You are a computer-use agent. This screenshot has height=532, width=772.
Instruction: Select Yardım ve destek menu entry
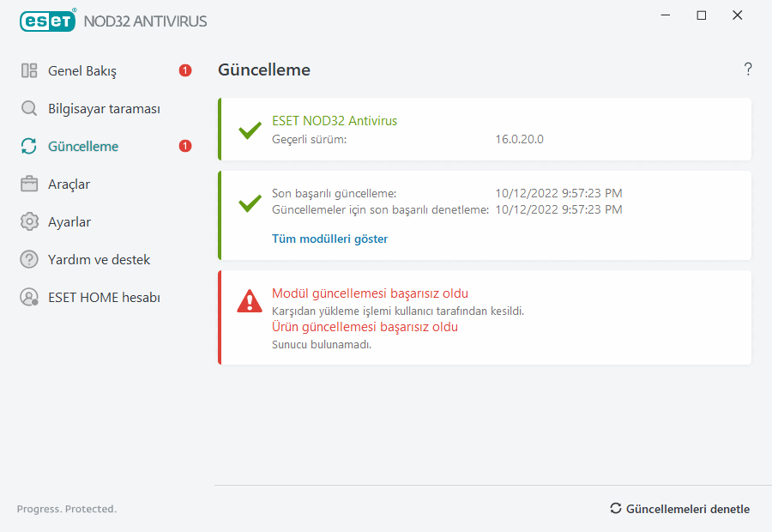tap(99, 259)
